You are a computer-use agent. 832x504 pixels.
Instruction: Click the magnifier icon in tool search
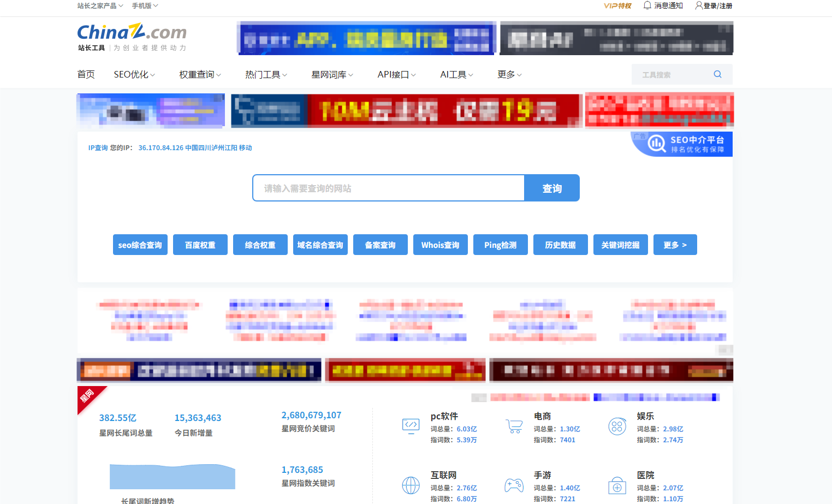point(717,74)
